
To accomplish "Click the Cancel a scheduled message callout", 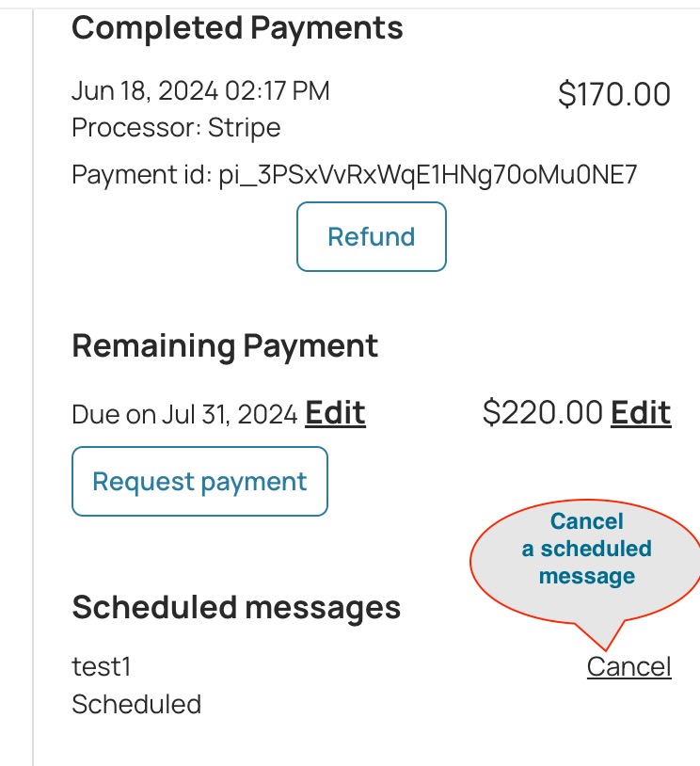I will pos(586,549).
